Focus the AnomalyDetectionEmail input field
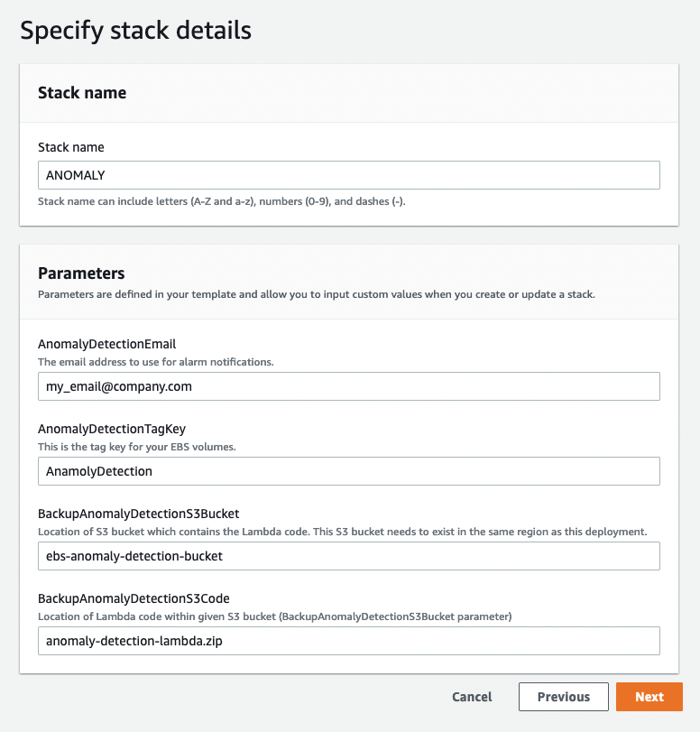 pyautogui.click(x=348, y=386)
